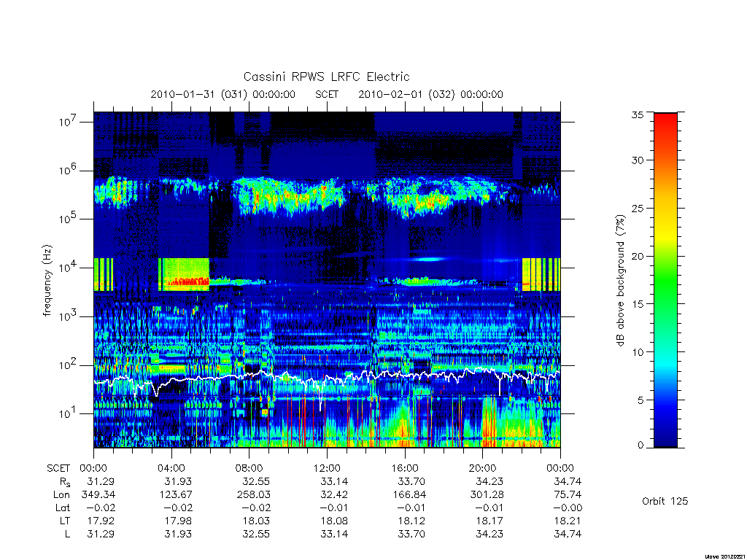Click the colorbar tick label 5
Viewport: 747px width, 560px height.
[x=640, y=400]
